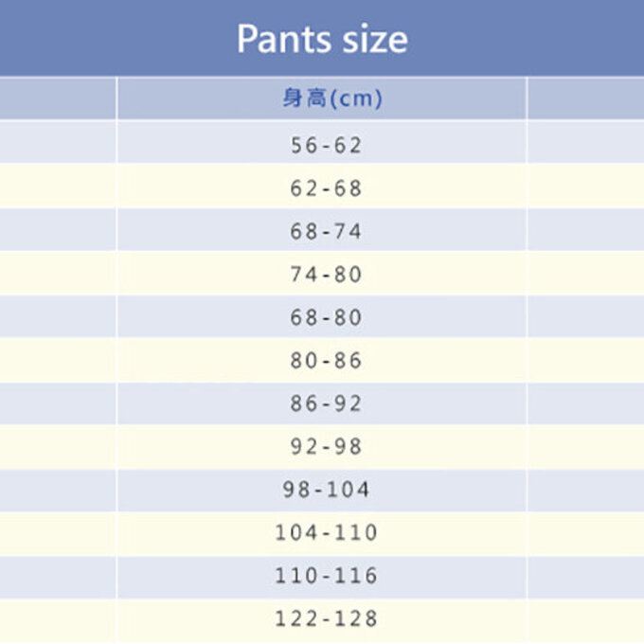Click blank header cell left of 身高(cm)
644x644 pixels.
click(x=57, y=98)
